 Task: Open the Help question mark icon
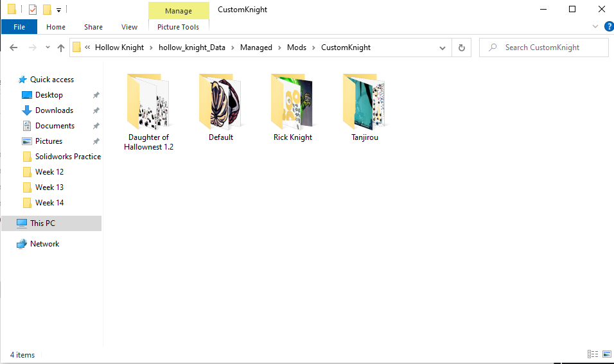[609, 26]
